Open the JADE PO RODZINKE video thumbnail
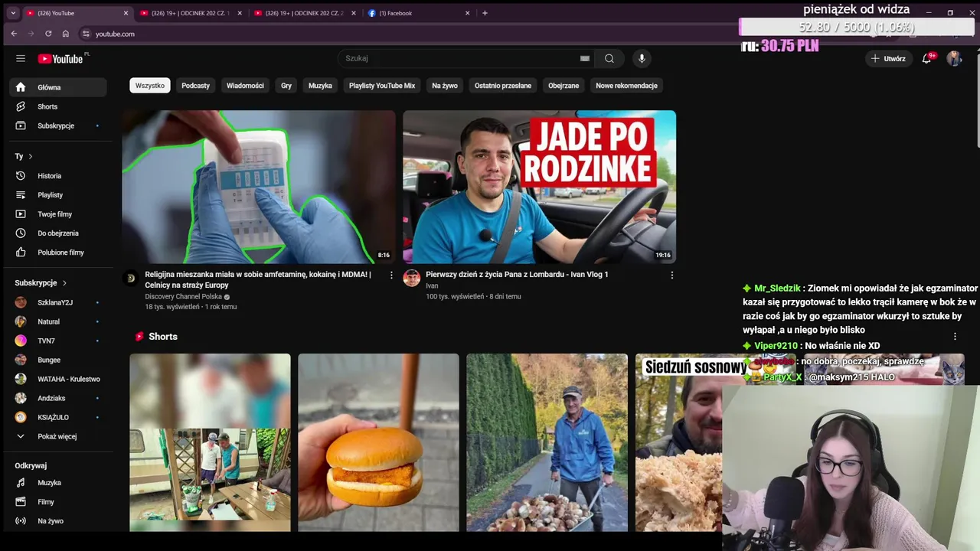The width and height of the screenshot is (980, 551). [x=540, y=187]
